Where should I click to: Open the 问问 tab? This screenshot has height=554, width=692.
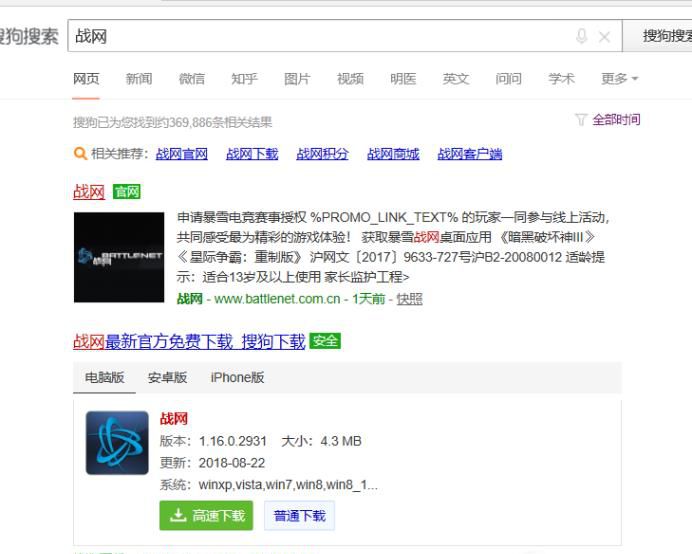(508, 79)
